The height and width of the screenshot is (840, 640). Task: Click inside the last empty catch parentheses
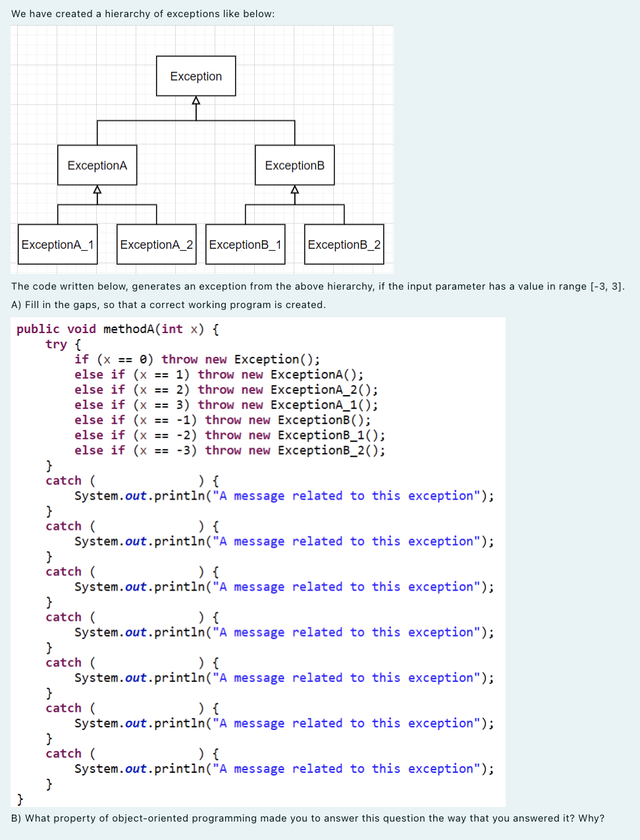coord(145,753)
